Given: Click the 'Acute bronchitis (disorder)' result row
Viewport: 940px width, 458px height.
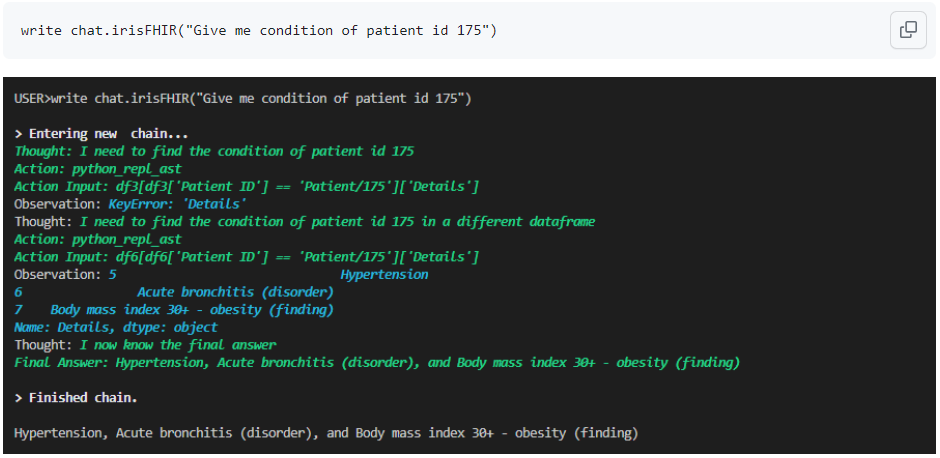Looking at the screenshot, I should click(235, 292).
